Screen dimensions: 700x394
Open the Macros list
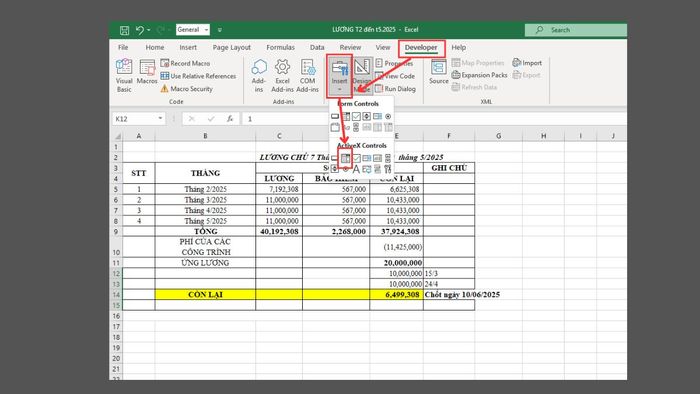click(147, 71)
